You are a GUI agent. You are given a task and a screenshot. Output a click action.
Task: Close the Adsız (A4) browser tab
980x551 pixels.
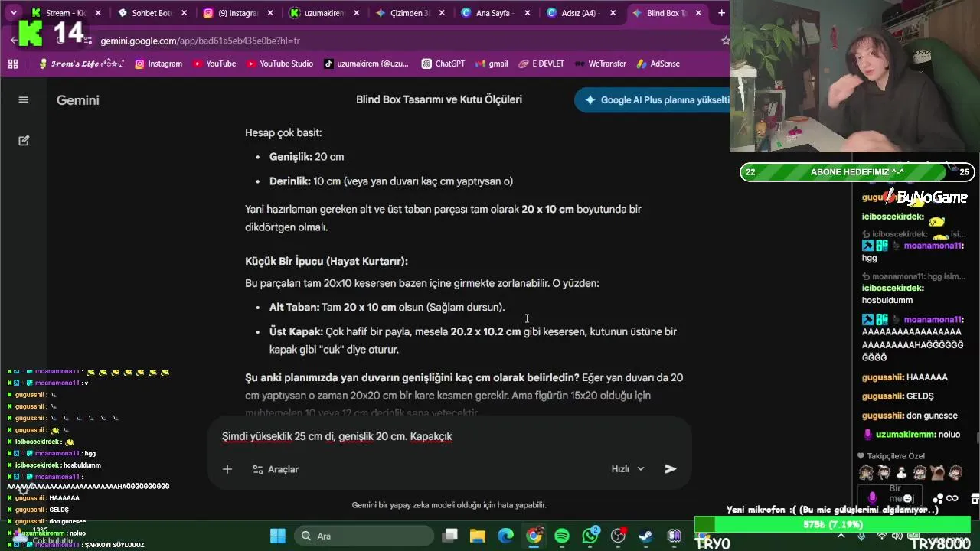(612, 13)
